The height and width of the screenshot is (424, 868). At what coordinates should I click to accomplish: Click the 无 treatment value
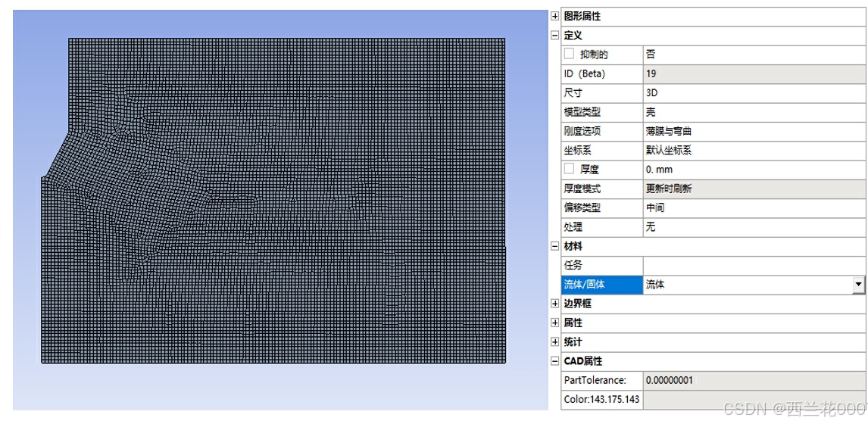coord(754,227)
